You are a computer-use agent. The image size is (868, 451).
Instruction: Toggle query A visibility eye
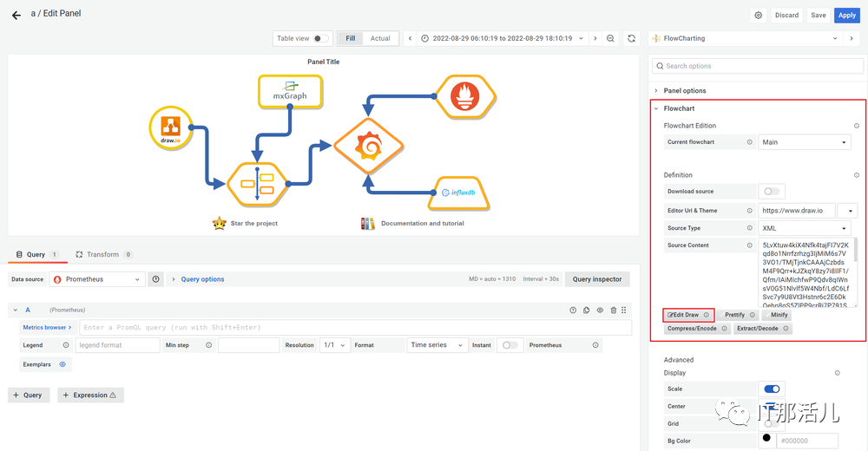600,310
